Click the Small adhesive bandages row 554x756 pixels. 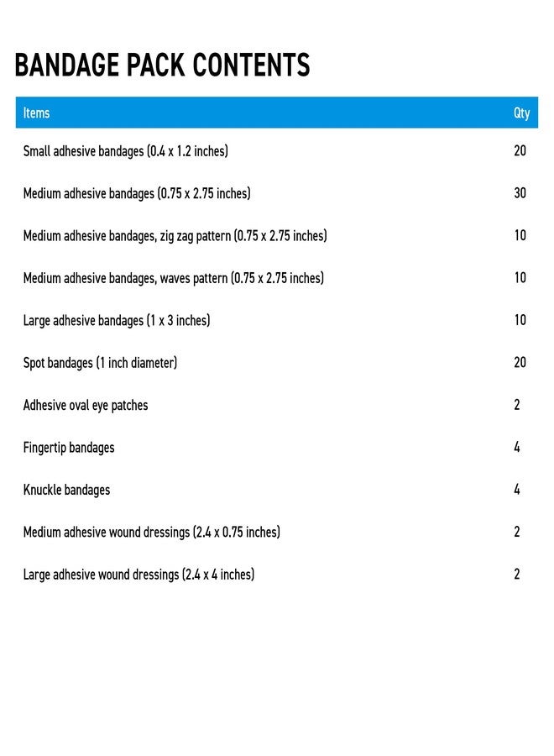coord(276,151)
